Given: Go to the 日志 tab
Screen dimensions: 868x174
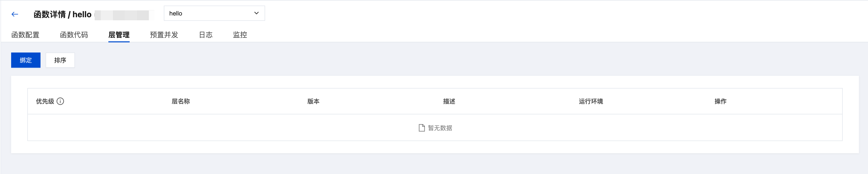Looking at the screenshot, I should click(x=206, y=35).
